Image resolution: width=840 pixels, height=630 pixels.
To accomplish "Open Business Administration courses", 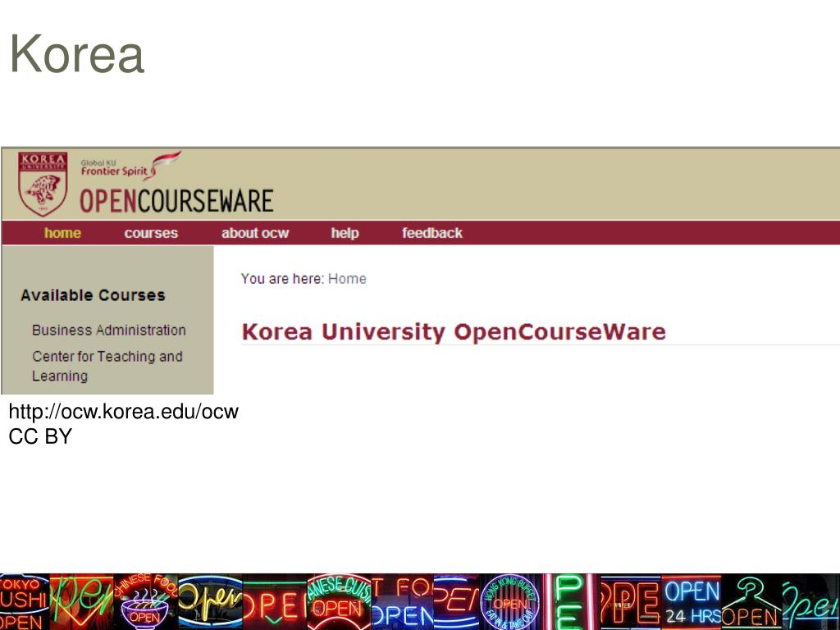I will coord(109,330).
